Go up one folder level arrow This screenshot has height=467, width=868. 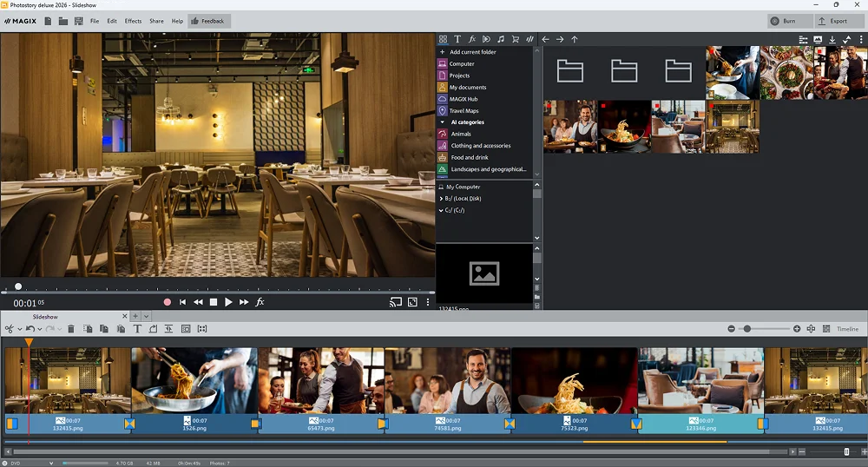click(575, 39)
